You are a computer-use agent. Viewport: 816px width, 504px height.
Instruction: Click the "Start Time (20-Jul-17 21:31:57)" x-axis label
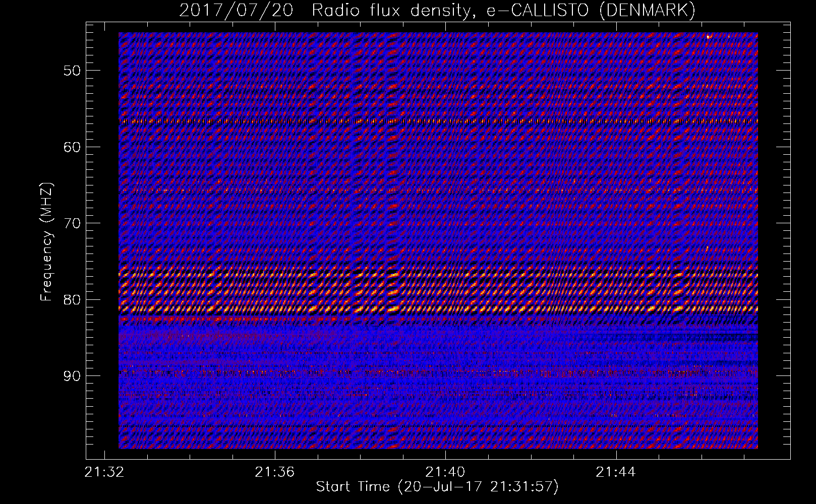tap(437, 487)
